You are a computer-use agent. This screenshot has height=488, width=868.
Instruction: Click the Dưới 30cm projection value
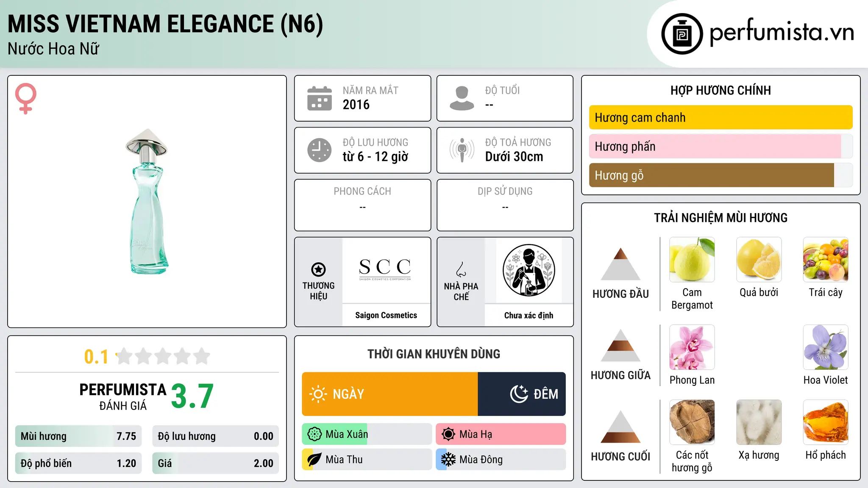(x=514, y=157)
